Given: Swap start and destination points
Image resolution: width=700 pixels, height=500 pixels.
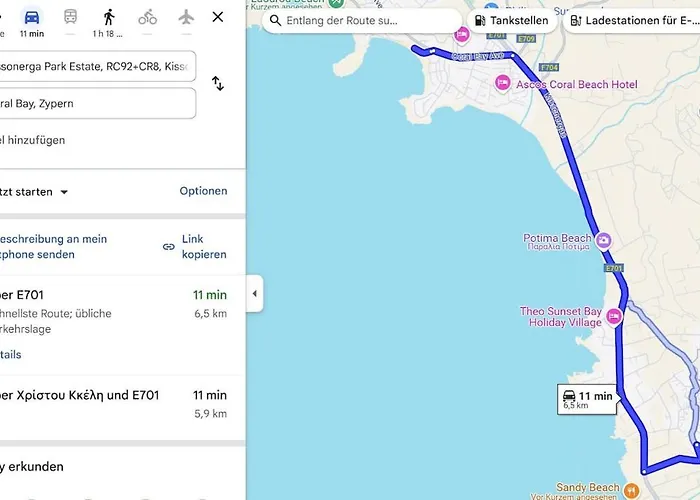Looking at the screenshot, I should coord(217,84).
